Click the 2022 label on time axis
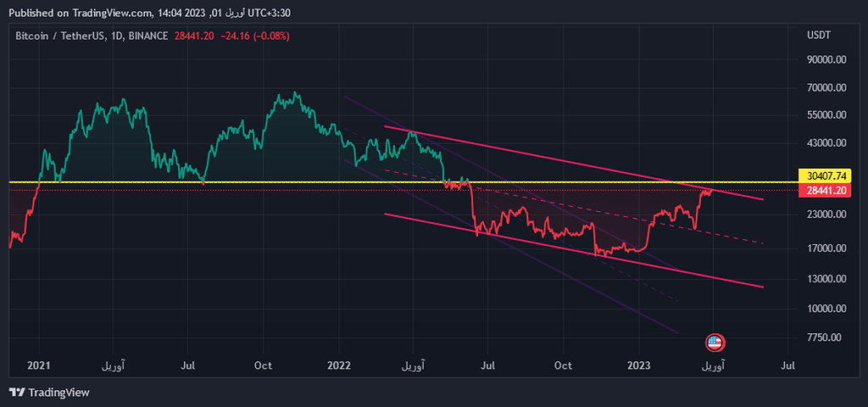Viewport: 868px width, 407px height. 338,365
